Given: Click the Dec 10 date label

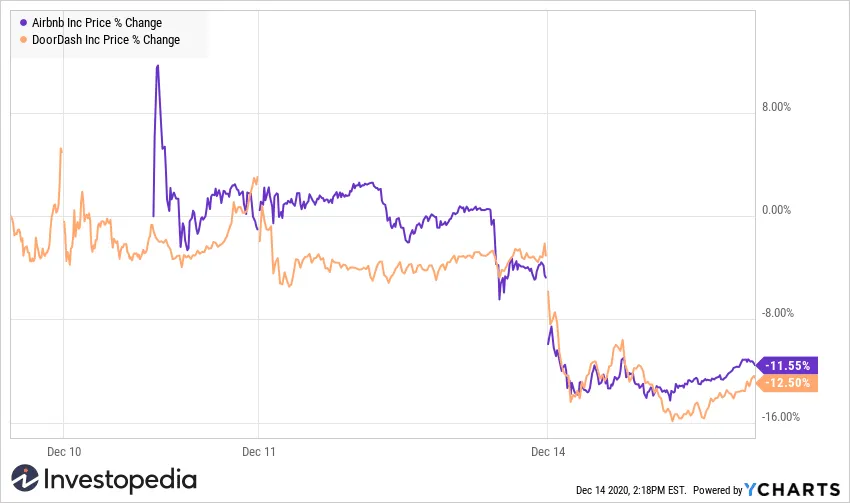Looking at the screenshot, I should (x=63, y=453).
